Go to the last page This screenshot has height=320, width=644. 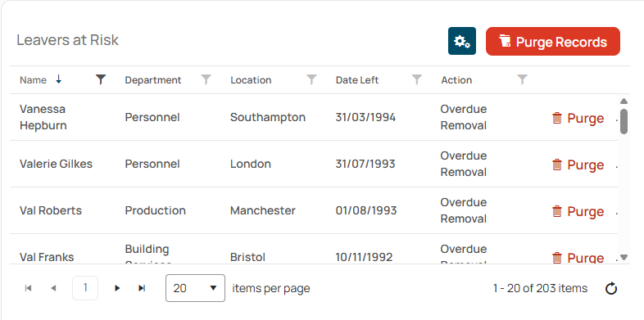point(142,288)
